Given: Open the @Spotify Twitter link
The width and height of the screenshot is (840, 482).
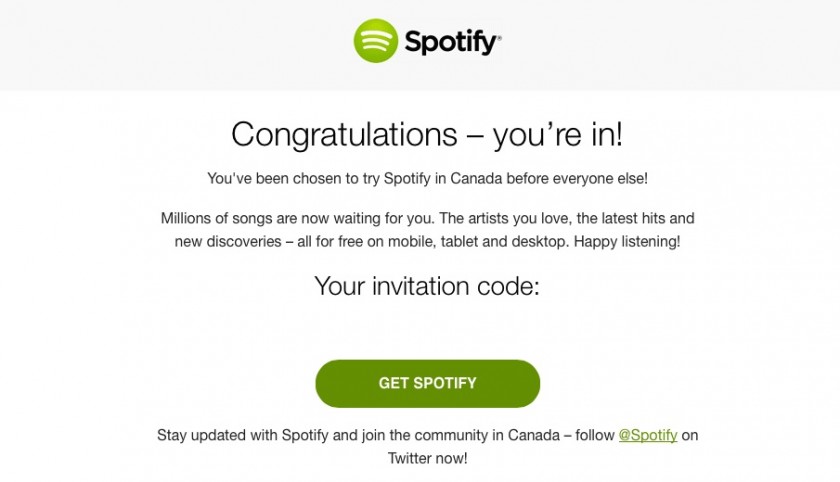Looking at the screenshot, I should pyautogui.click(x=648, y=435).
